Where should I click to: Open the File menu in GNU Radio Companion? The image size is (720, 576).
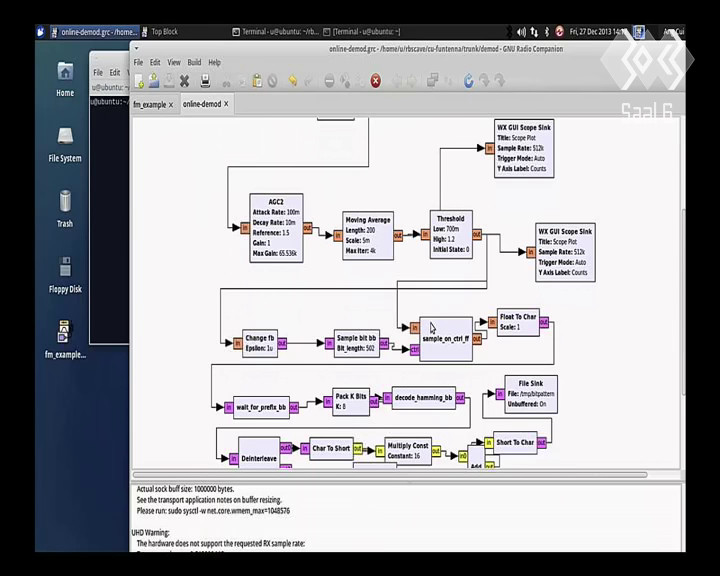click(x=138, y=62)
